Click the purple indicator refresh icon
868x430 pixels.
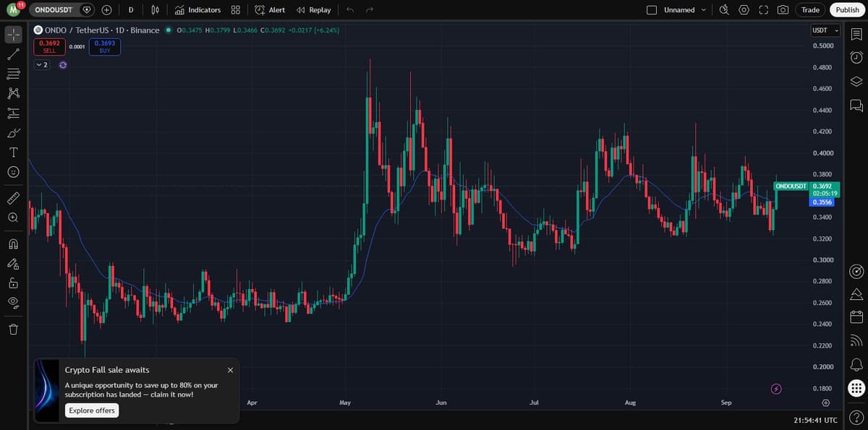click(x=63, y=65)
